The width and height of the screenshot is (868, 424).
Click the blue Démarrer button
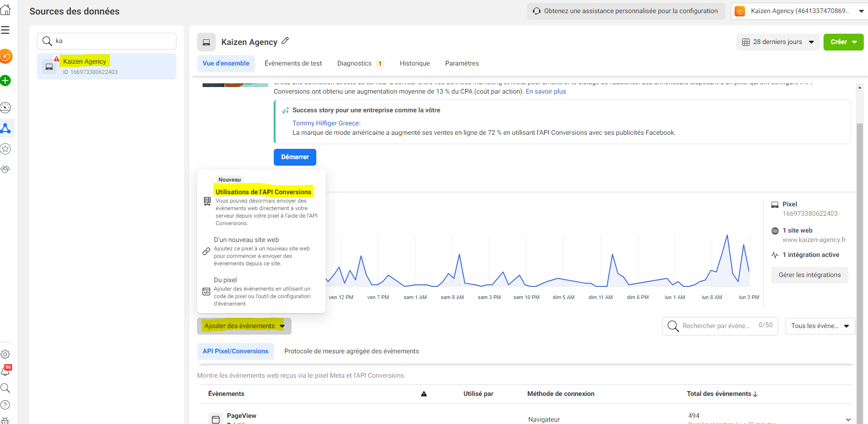click(x=295, y=157)
